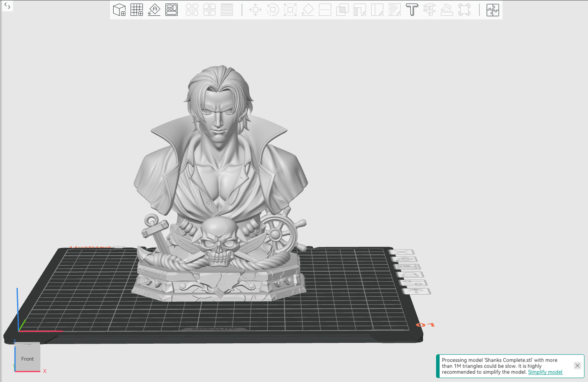588x382 pixels.
Task: Dismiss the triangle-count warning notification
Action: (x=577, y=366)
